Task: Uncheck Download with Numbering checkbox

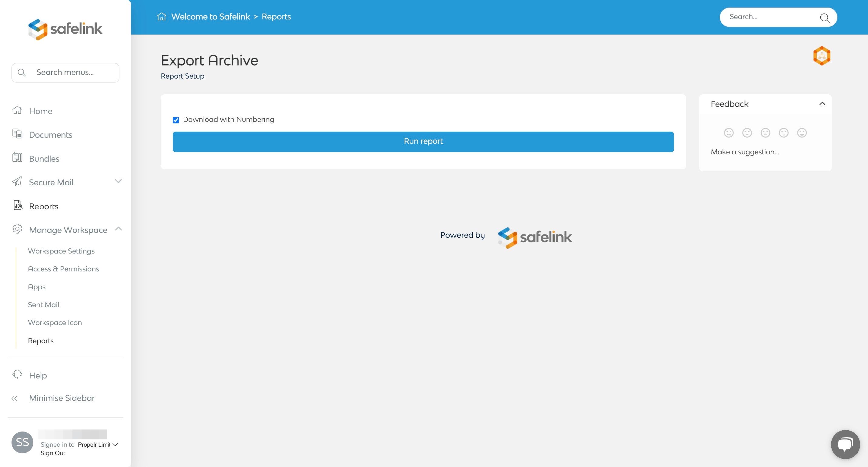Action: (x=176, y=120)
